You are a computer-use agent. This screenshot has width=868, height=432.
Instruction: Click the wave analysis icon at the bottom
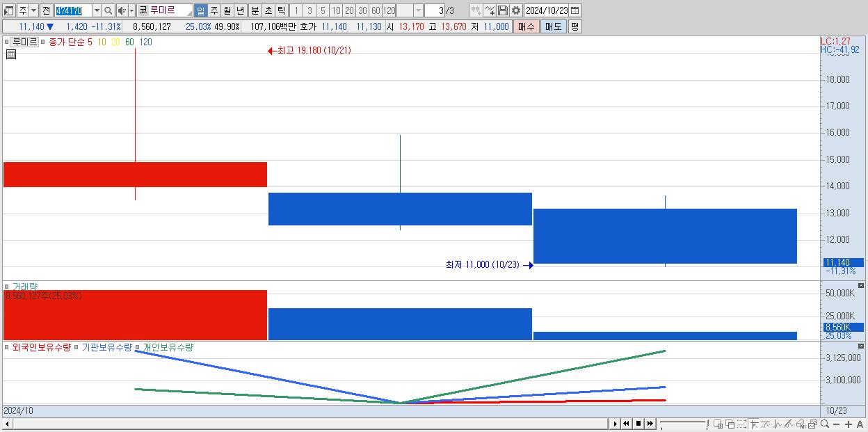[x=777, y=424]
